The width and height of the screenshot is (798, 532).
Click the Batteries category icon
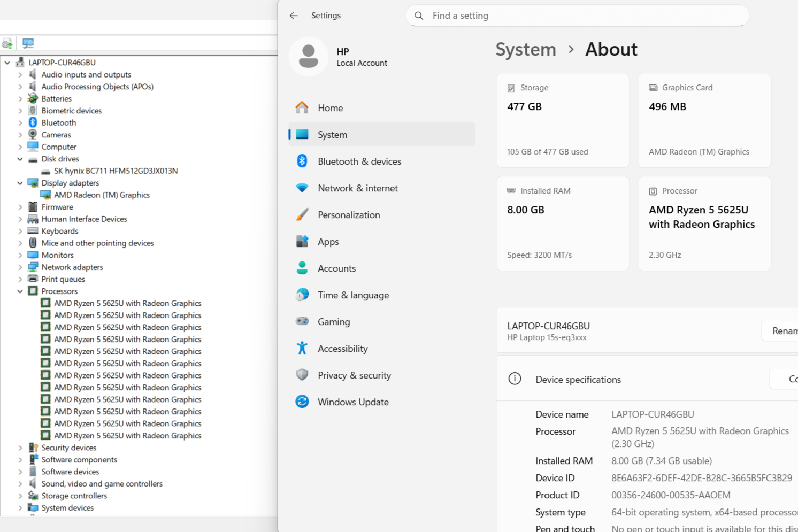tap(33, 98)
